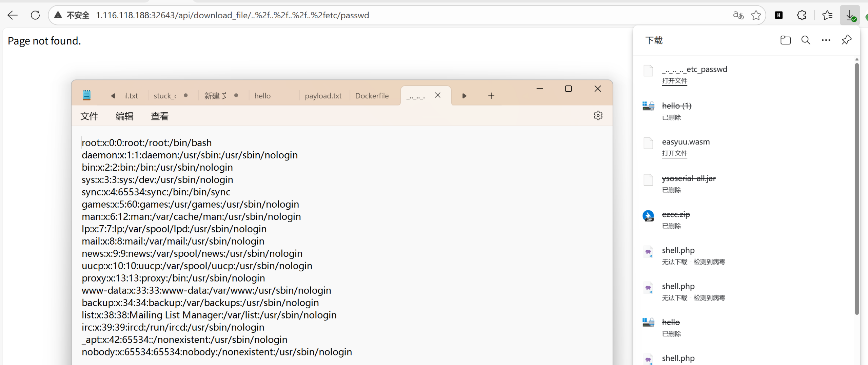
Task: Switch to the payload.txt tab
Action: 323,96
